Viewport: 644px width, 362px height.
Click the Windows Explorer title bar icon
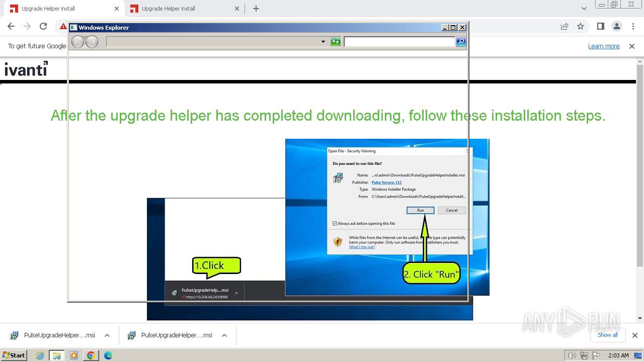point(73,28)
